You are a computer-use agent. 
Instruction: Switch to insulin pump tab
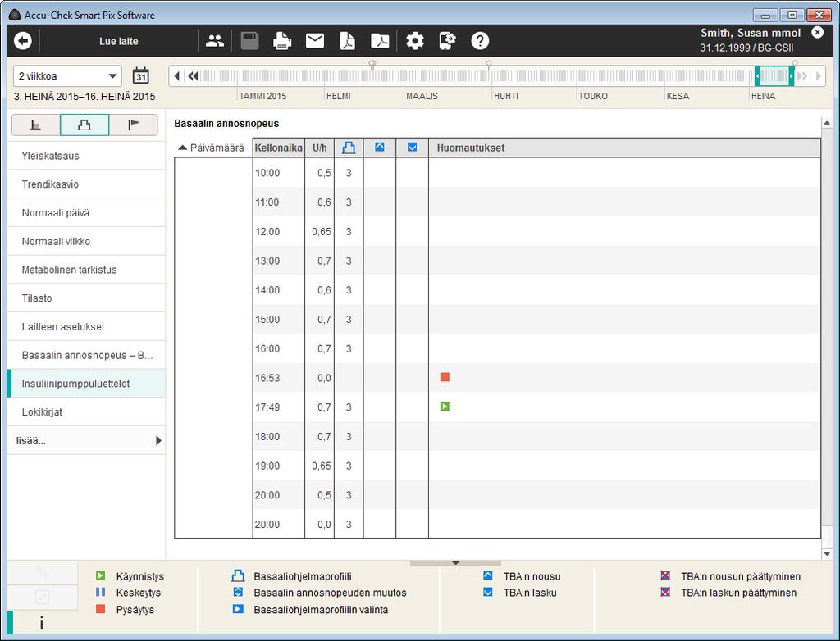84,125
